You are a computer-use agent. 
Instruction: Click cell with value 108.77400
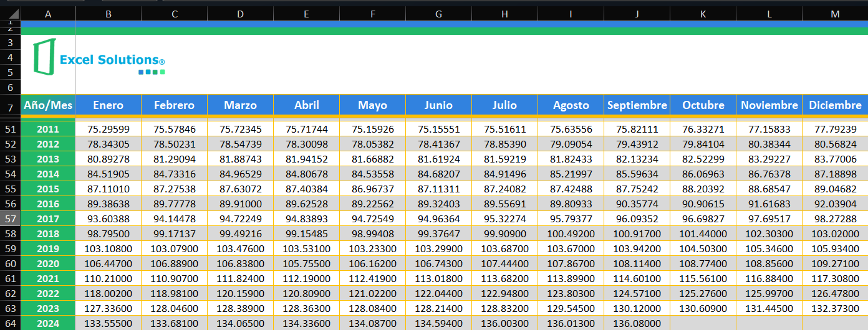point(703,263)
